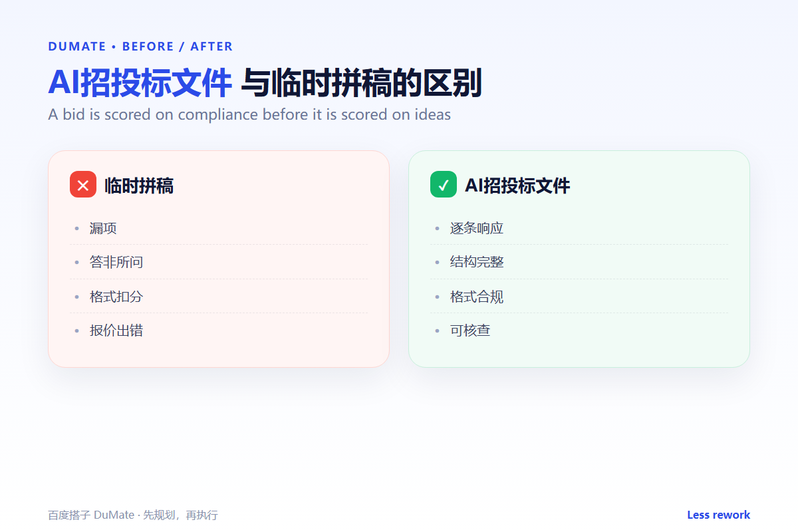The image size is (798, 532).
Task: Select the '逐条响应' list item
Action: pos(579,228)
